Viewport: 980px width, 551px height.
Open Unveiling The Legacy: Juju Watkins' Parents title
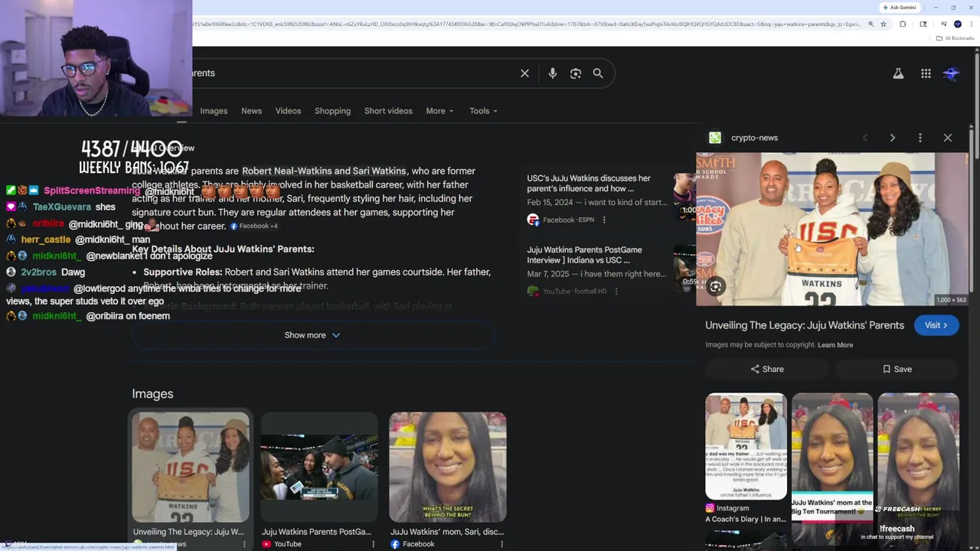(x=805, y=325)
